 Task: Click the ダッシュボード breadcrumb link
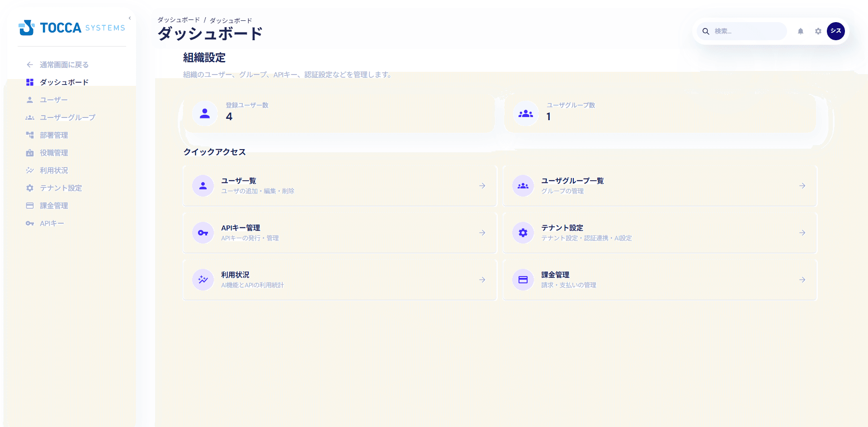pos(178,20)
